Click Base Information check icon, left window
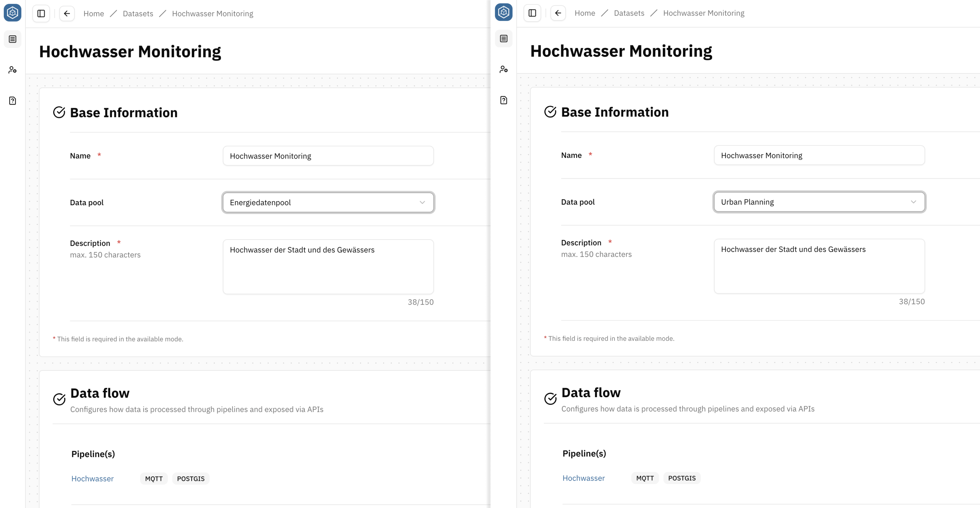Image resolution: width=980 pixels, height=508 pixels. point(59,112)
